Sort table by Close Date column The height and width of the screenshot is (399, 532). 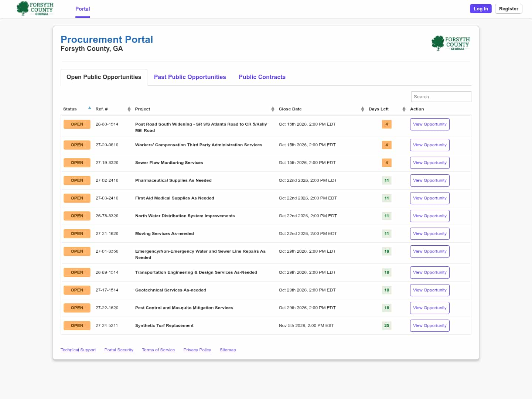point(362,109)
